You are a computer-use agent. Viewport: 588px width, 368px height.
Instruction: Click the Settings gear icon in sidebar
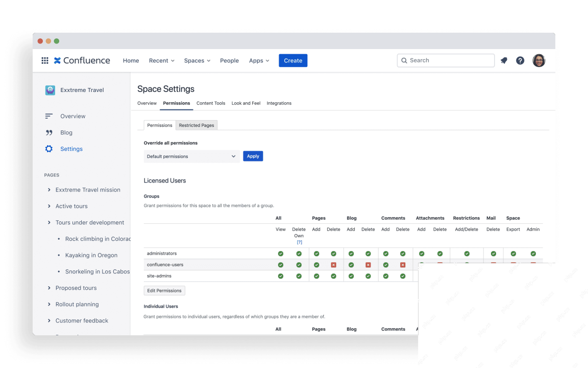(49, 149)
